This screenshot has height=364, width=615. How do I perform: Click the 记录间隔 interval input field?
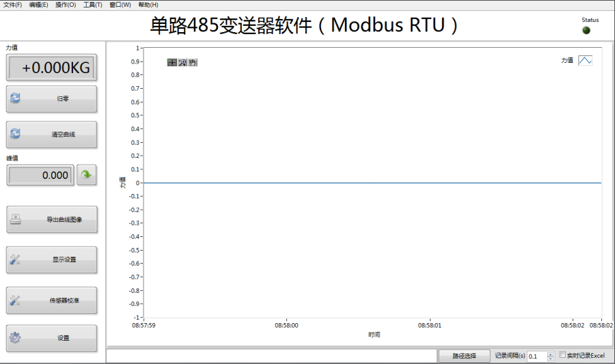(536, 356)
